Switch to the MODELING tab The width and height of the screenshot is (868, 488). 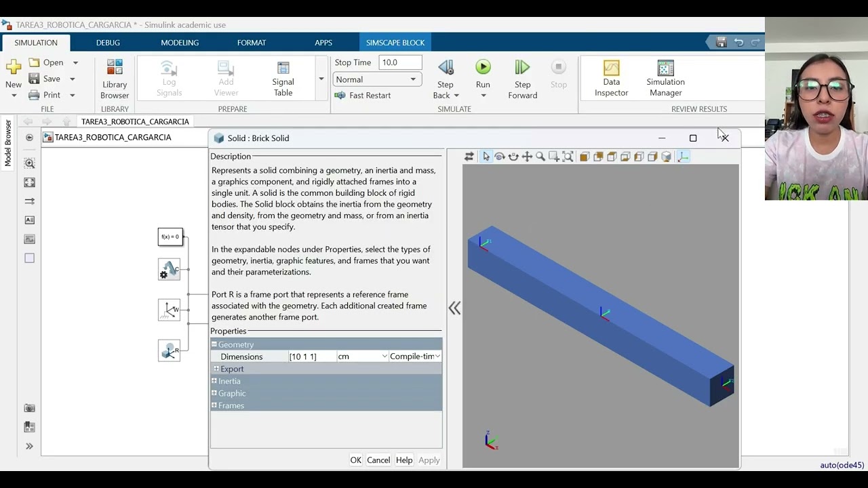[180, 43]
